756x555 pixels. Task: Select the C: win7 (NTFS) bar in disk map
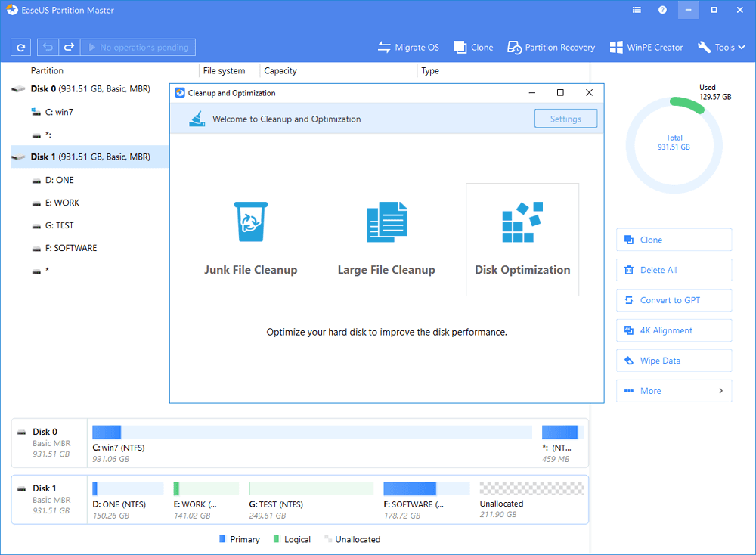coord(312,432)
